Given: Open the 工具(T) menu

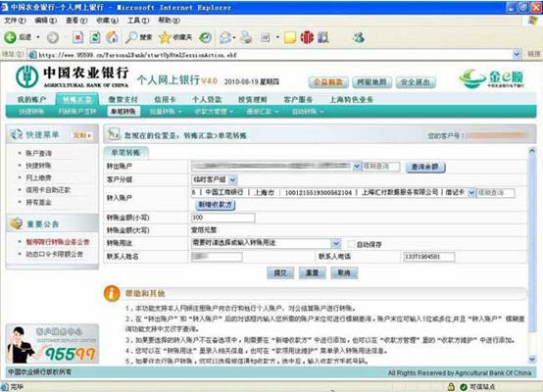Looking at the screenshot, I should pyautogui.click(x=138, y=21).
